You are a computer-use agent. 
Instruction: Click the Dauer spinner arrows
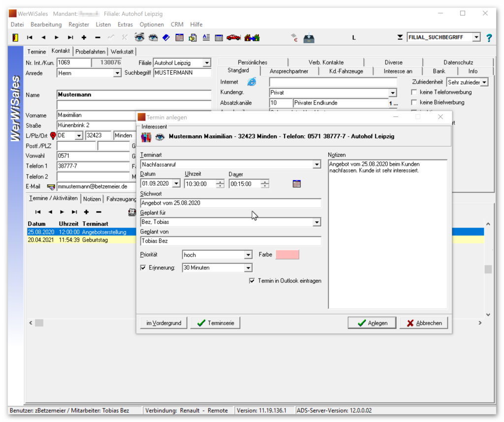[265, 183]
